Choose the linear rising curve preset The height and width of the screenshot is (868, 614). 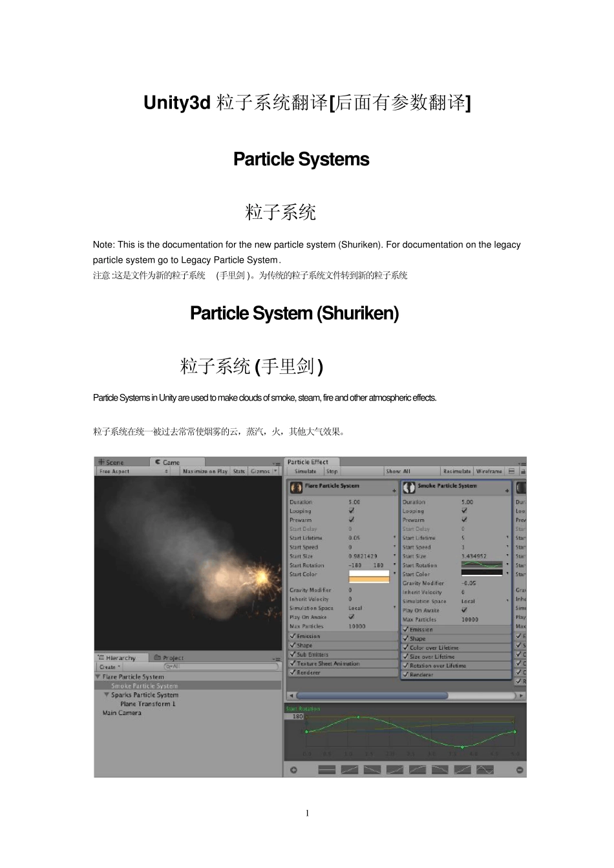350,769
